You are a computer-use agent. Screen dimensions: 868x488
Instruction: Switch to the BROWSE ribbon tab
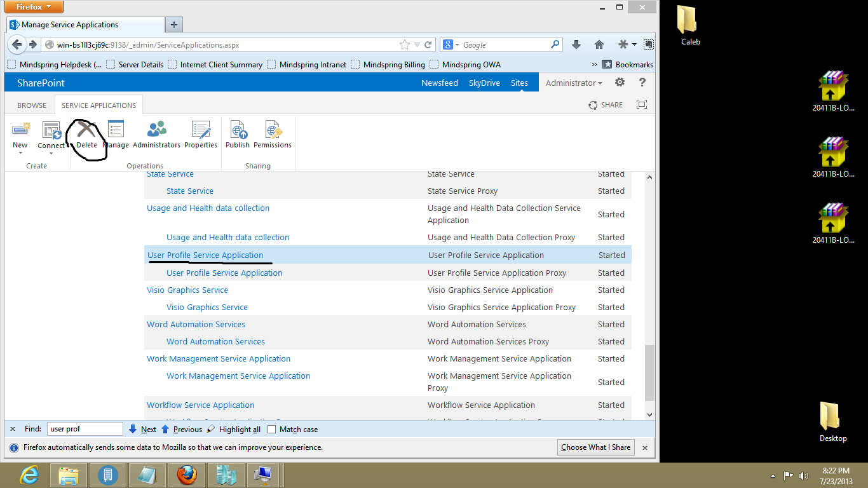[32, 105]
